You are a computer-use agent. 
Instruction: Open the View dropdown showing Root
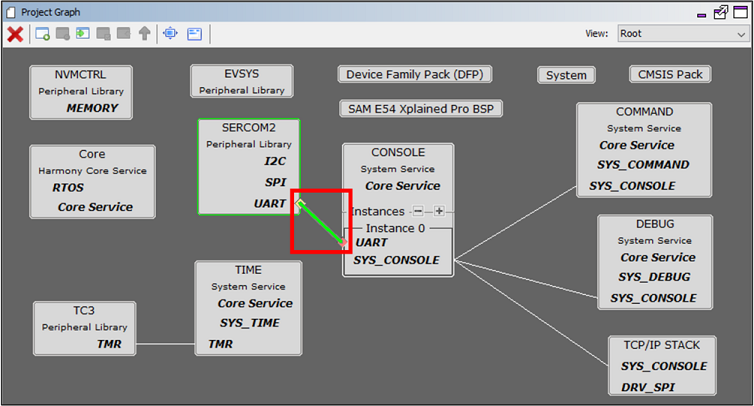680,34
